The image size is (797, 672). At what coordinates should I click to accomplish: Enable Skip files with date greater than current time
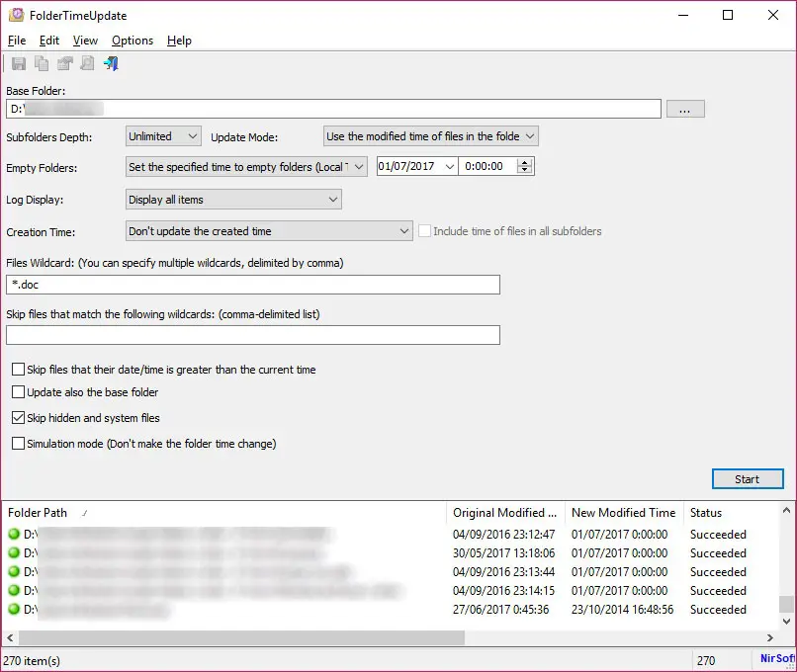(x=19, y=370)
